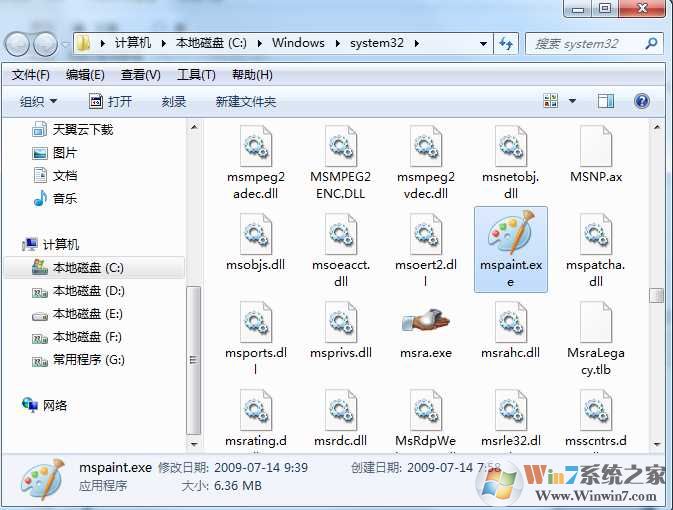
Task: Open the recent pages dropdown arrow
Action: tap(65, 44)
